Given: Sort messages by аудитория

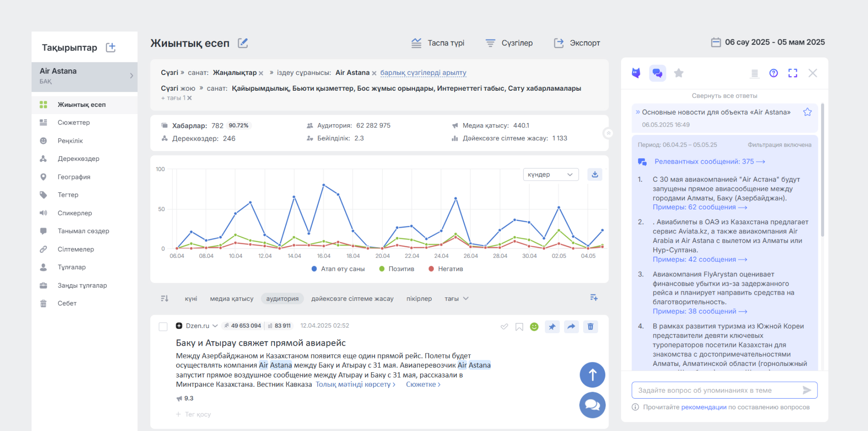Looking at the screenshot, I should (282, 299).
